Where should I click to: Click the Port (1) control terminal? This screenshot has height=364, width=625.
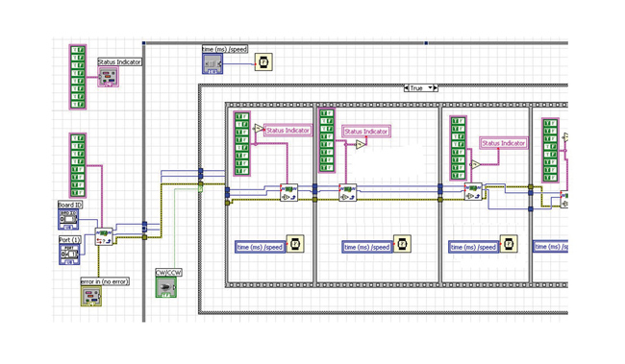click(x=69, y=255)
